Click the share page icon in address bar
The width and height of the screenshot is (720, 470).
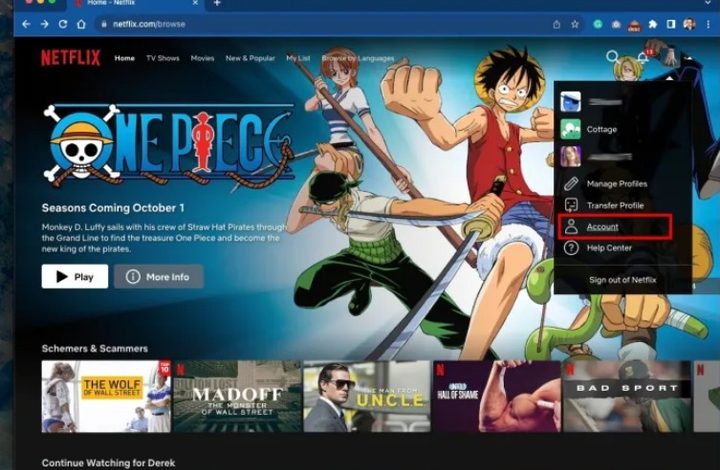(x=557, y=24)
